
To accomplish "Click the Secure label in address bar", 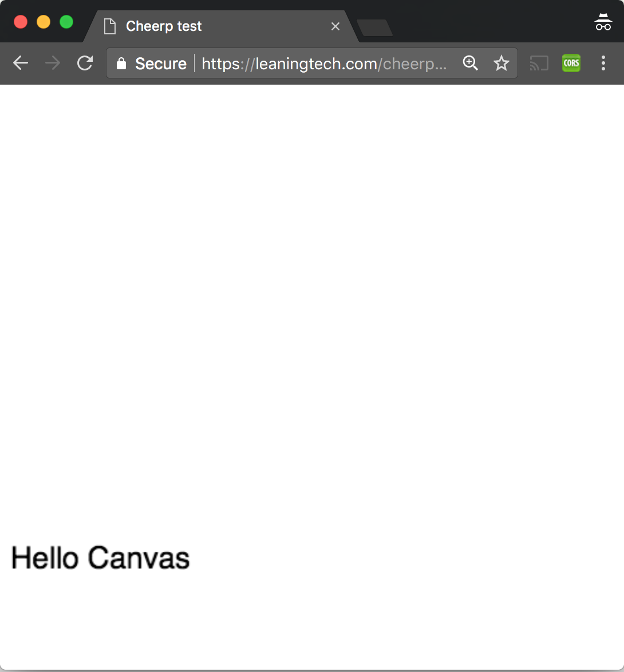I will point(160,64).
